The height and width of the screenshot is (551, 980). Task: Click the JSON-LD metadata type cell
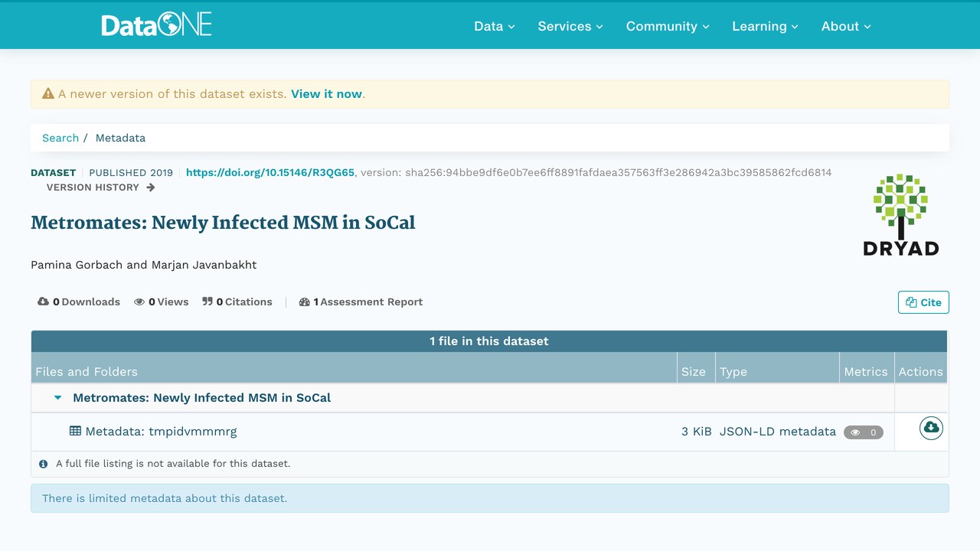pos(778,432)
